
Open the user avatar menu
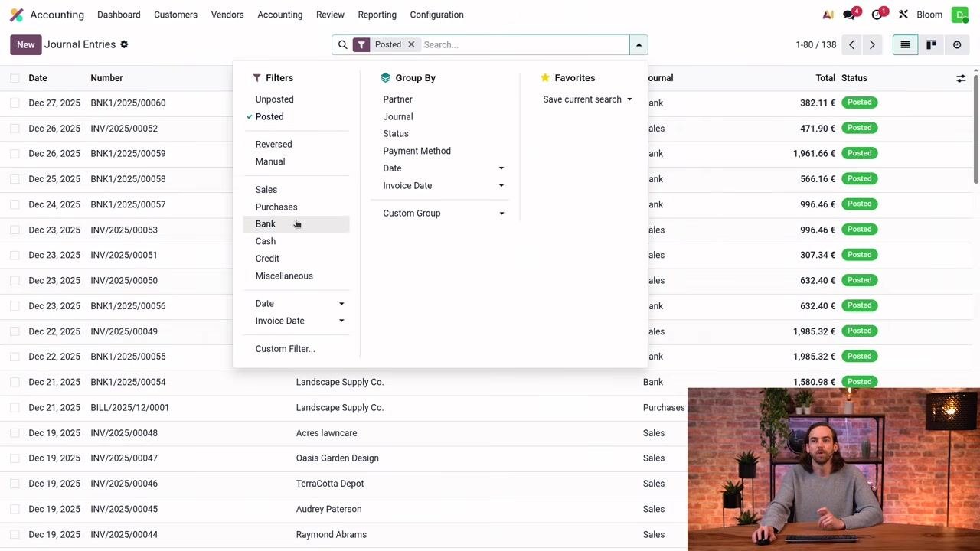tap(960, 15)
